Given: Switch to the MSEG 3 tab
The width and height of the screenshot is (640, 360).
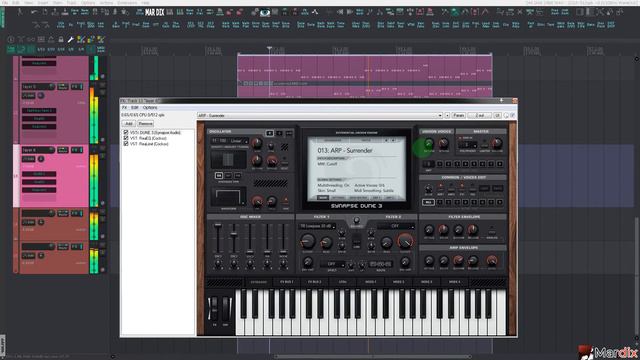Looking at the screenshot, I should (426, 282).
